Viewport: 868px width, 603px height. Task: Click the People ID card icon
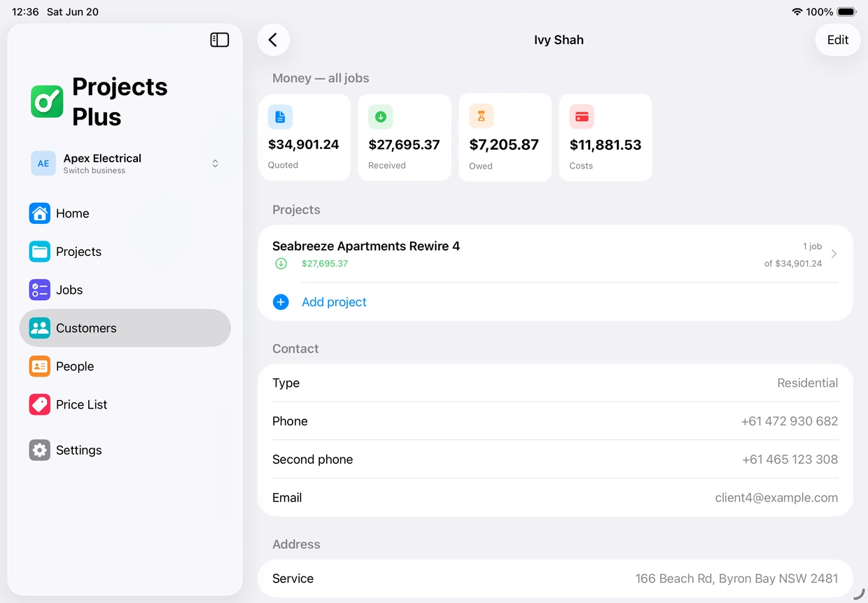[39, 366]
